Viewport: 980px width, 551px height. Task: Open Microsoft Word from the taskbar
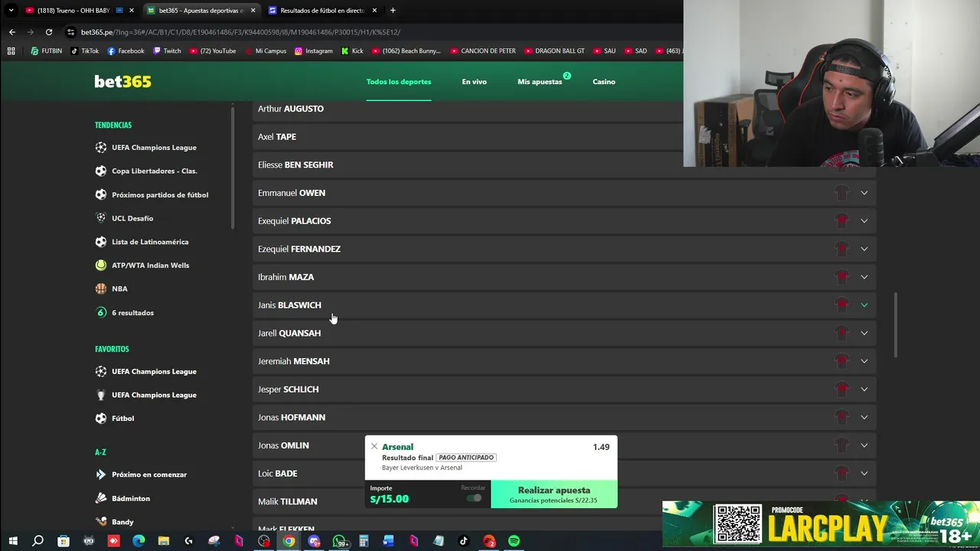(x=388, y=541)
